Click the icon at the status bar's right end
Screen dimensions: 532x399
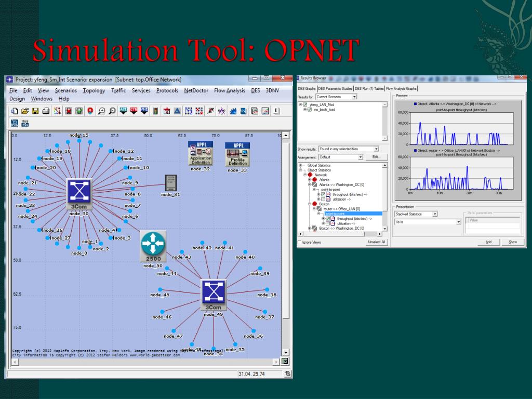point(288,374)
